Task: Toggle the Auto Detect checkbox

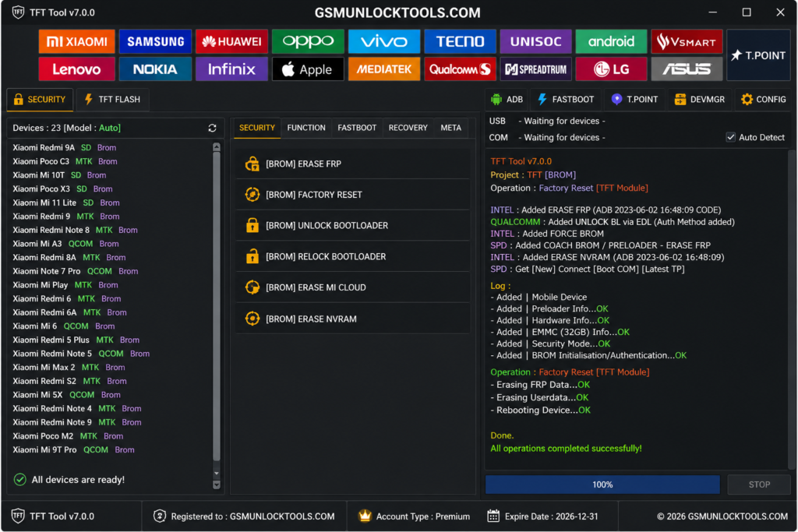Action: (x=731, y=137)
